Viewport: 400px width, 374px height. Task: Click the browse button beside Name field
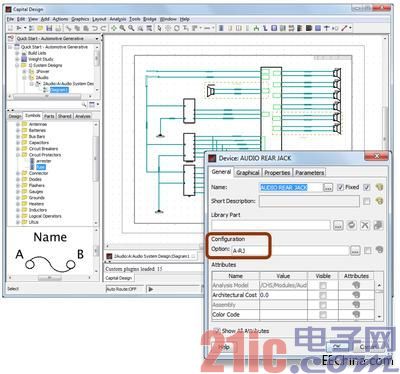click(x=328, y=188)
